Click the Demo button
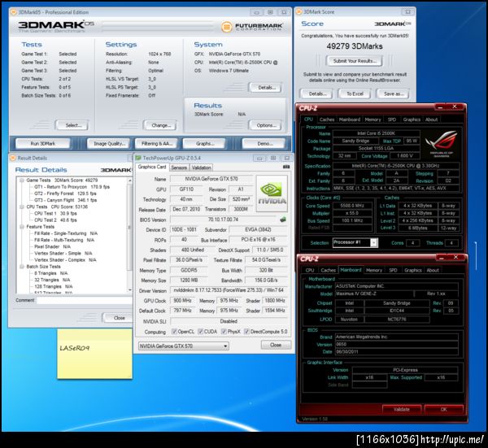 pyautogui.click(x=265, y=144)
